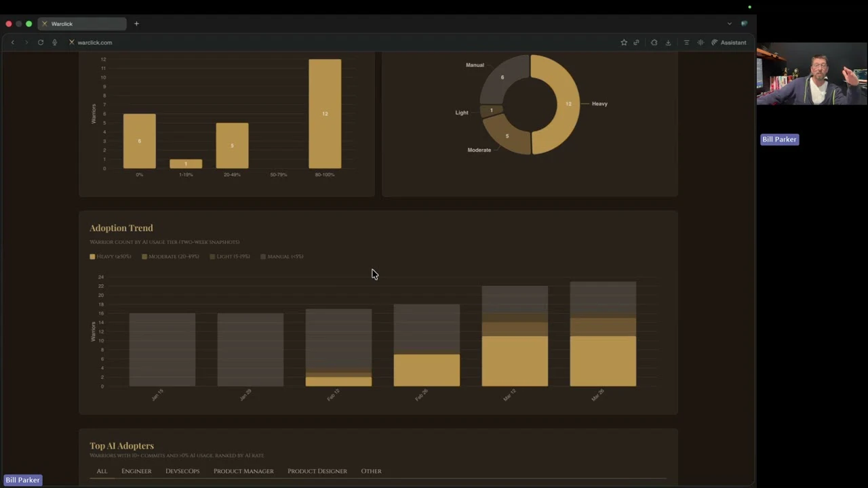
Task: Click the Bill Parker name label under the video
Action: click(779, 139)
